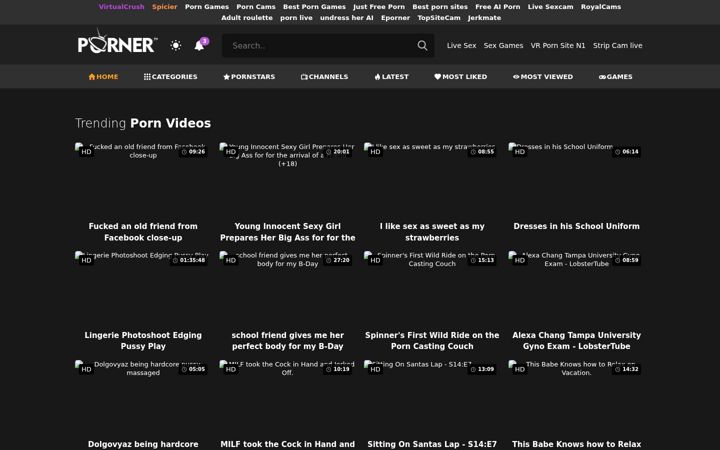Toggle the light/dark theme sun icon
Image resolution: width=720 pixels, height=450 pixels.
coord(175,45)
